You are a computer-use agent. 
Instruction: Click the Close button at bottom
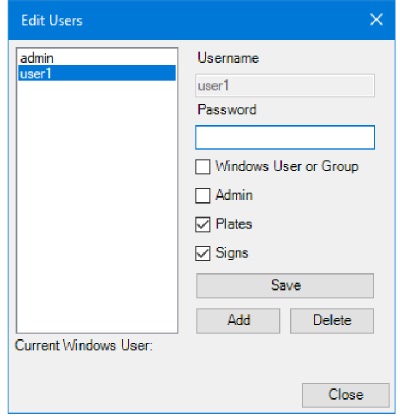[346, 395]
